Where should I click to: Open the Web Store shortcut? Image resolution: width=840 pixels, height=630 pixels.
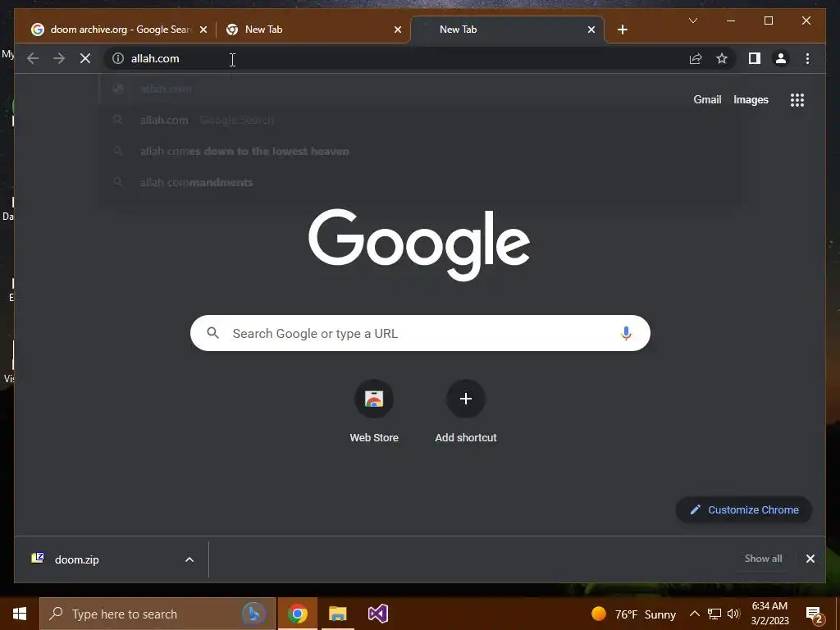point(374,412)
